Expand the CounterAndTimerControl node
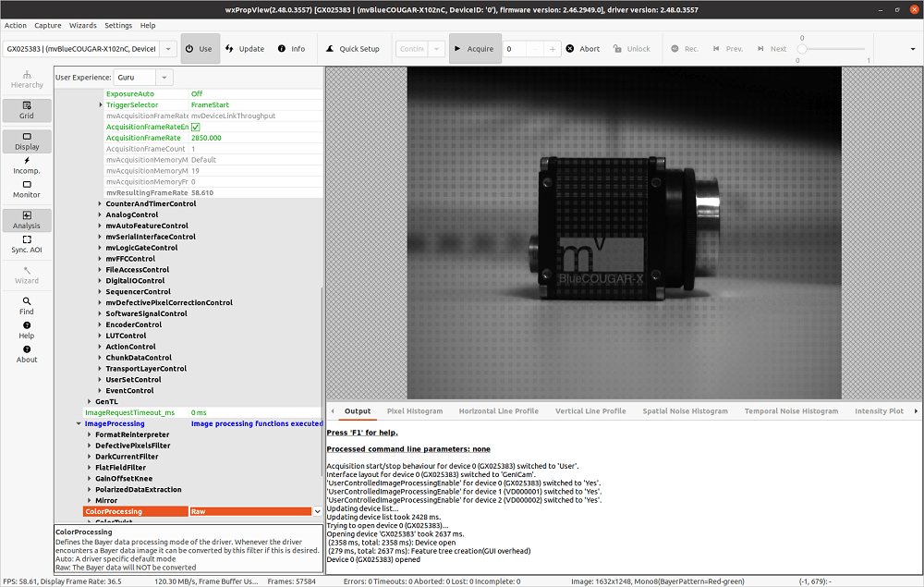 [x=100, y=204]
